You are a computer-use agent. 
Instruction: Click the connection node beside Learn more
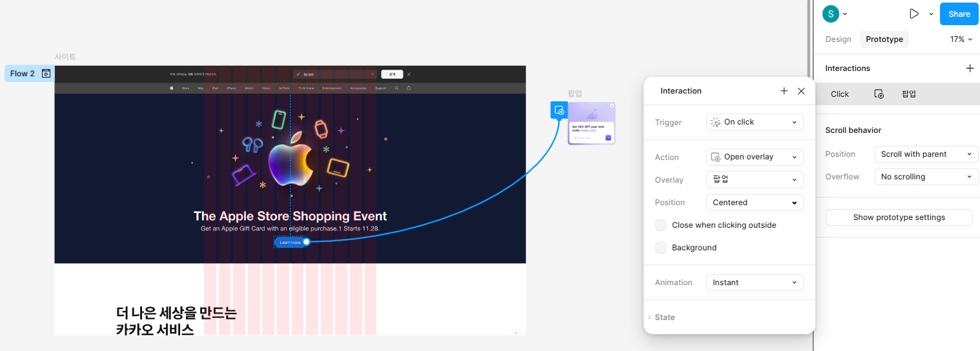point(307,242)
